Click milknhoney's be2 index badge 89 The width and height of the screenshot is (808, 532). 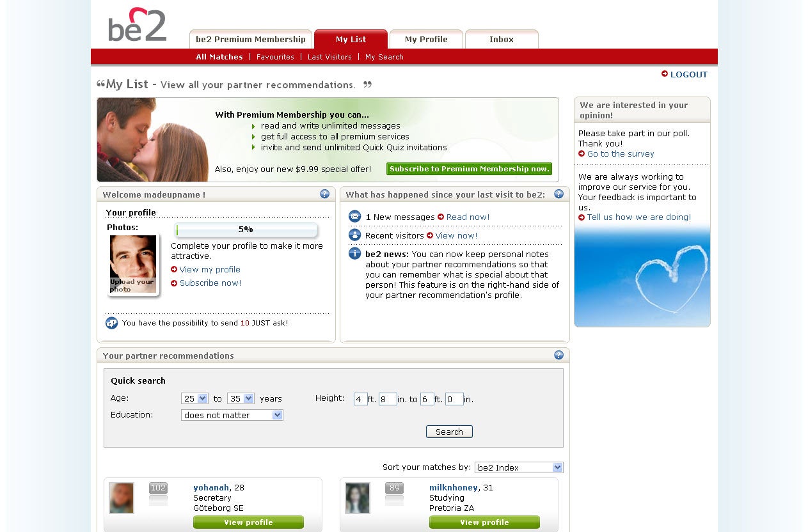click(x=394, y=488)
